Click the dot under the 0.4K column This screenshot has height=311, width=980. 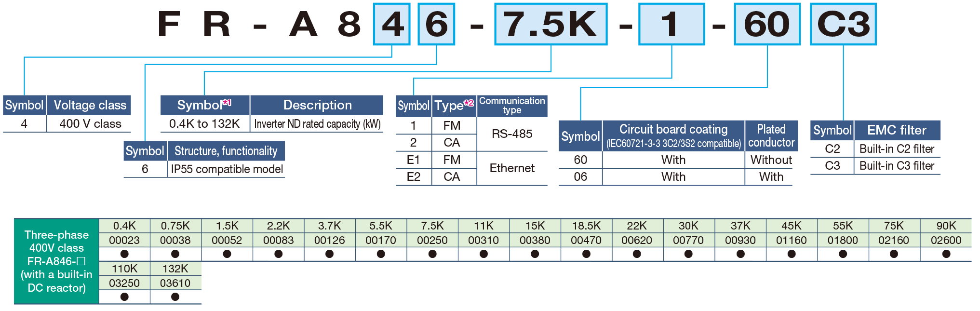[124, 254]
